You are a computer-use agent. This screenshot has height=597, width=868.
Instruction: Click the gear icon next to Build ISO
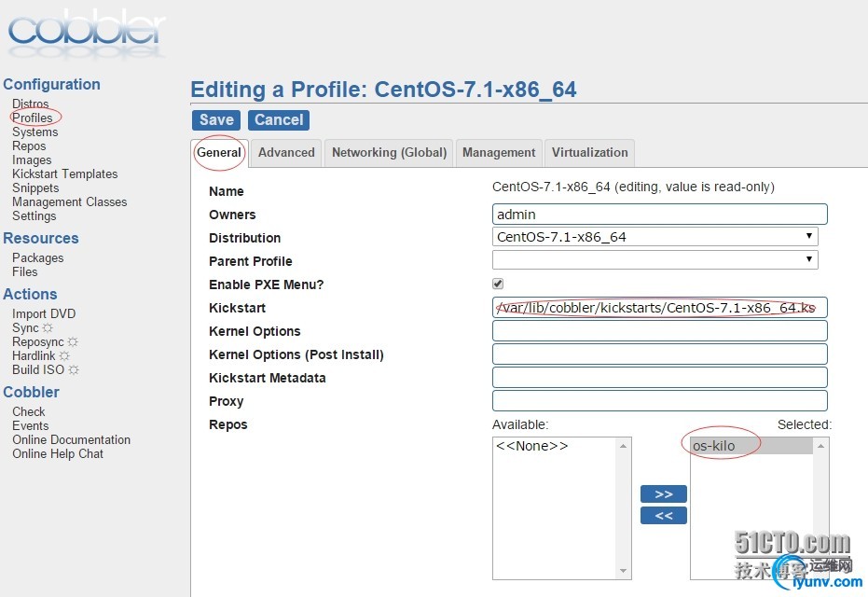[x=74, y=369]
